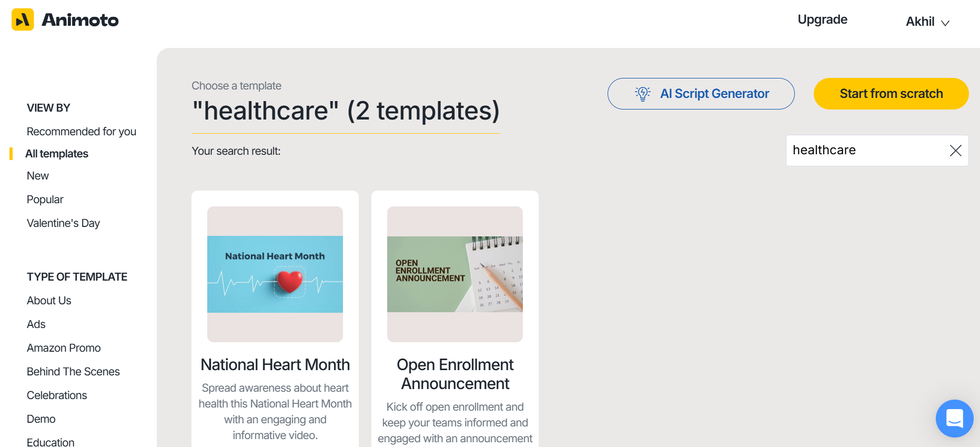Select the About Us template type

coord(49,300)
